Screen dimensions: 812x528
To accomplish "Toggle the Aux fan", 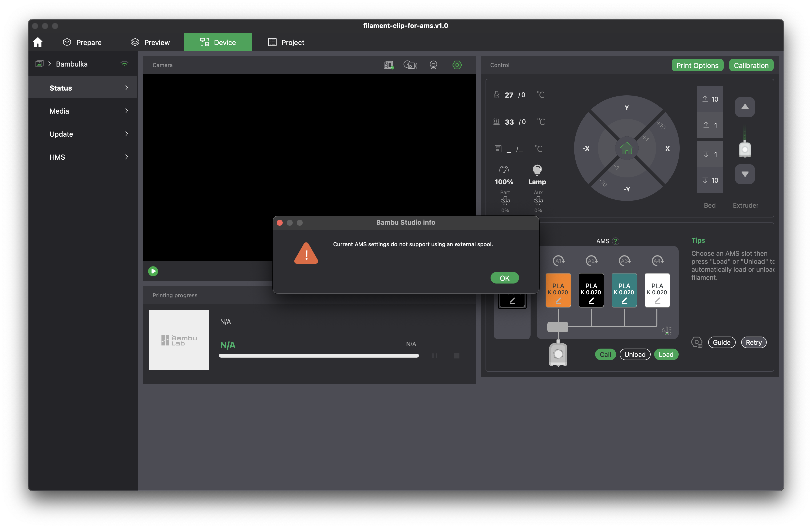I will pyautogui.click(x=538, y=201).
